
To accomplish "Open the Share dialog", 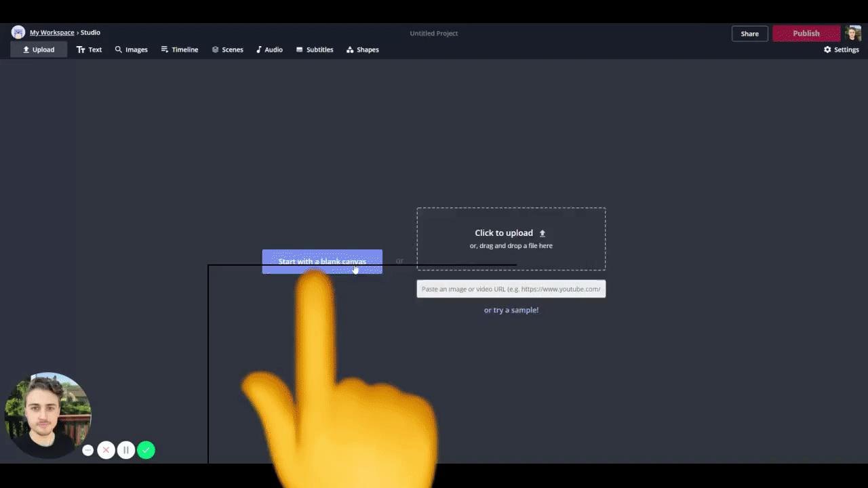I will point(749,34).
